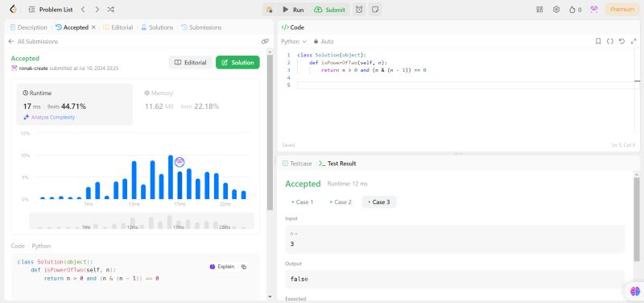
Task: Switch to the Testcase tab
Action: coord(297,164)
